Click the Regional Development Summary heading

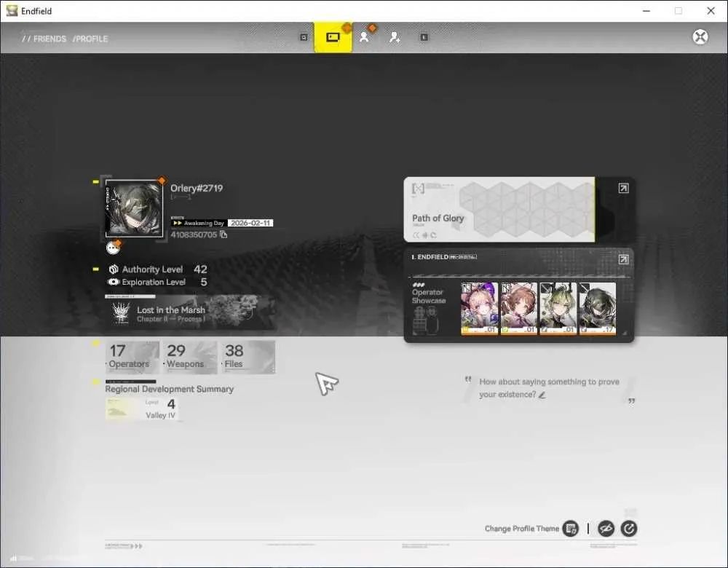pos(170,389)
